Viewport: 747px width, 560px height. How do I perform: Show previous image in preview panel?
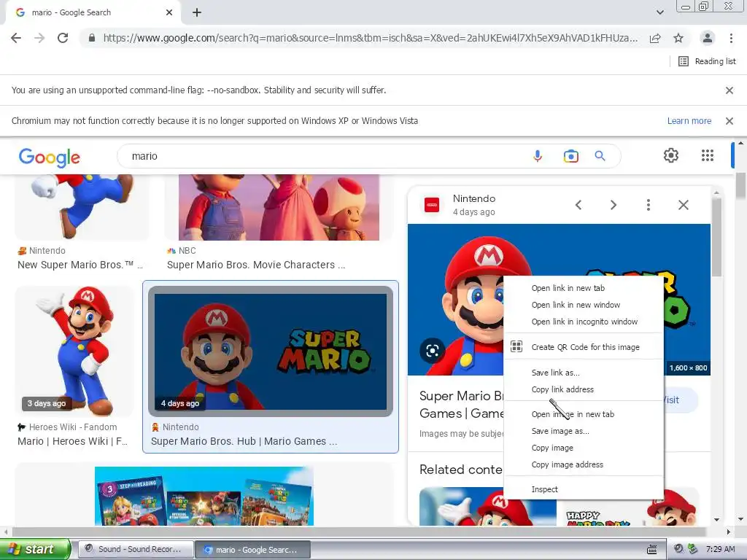[578, 205]
